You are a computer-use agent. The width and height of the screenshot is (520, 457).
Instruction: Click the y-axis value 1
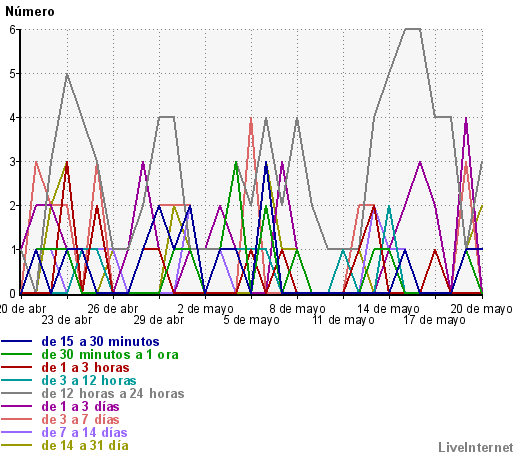coord(13,250)
